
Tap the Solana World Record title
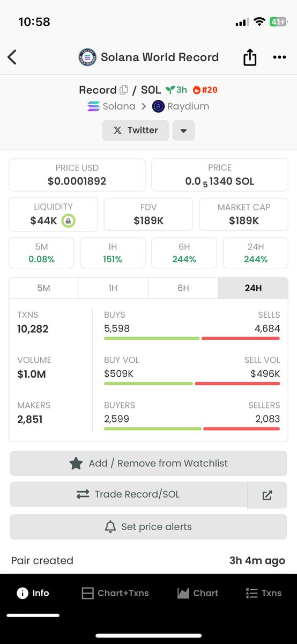[160, 57]
